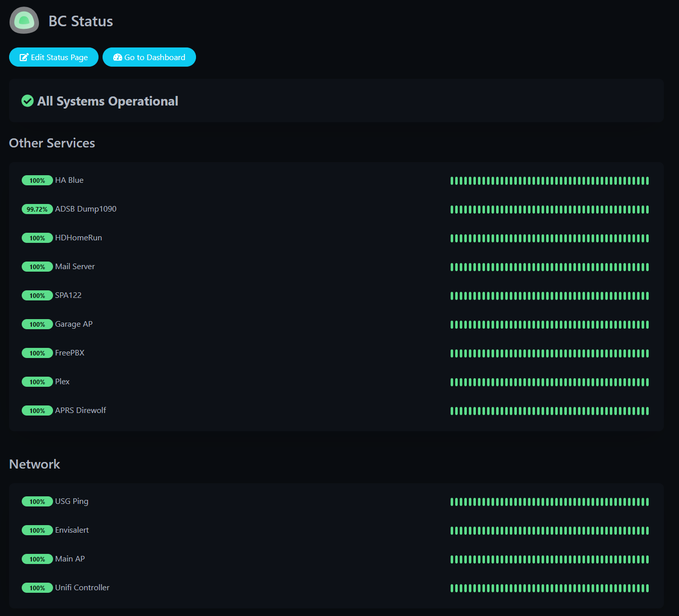The height and width of the screenshot is (616, 679).
Task: Click the Other Services group heading
Action: click(x=52, y=143)
